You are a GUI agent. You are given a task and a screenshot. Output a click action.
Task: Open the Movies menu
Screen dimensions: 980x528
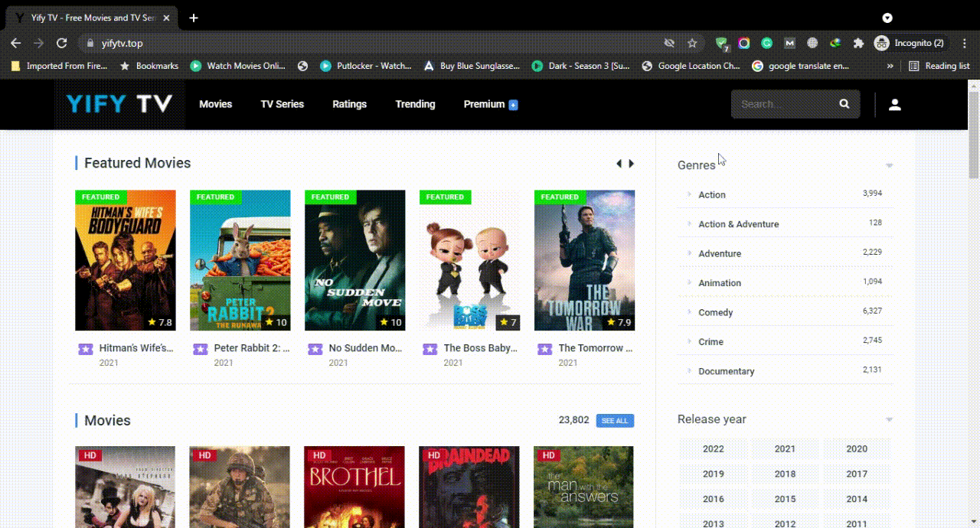pos(215,104)
